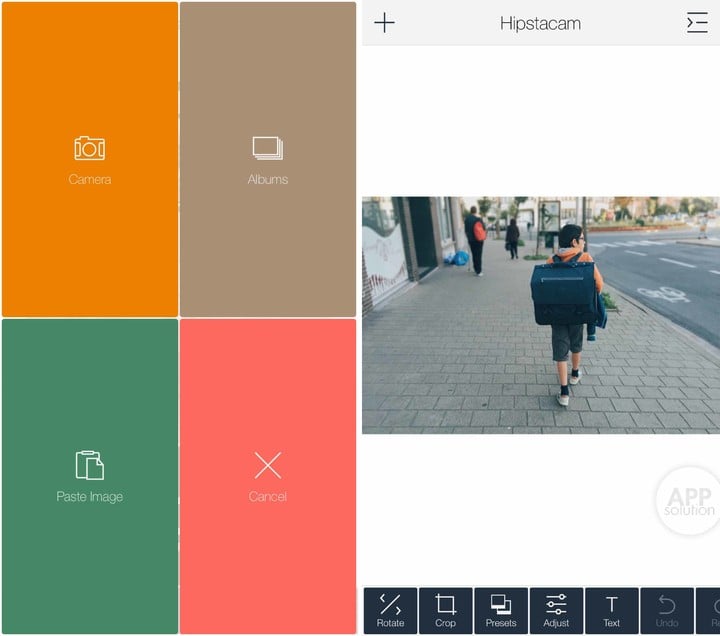Screen dimensions: 720x636
Task: Open the Camera tile to take a photo
Action: [90, 160]
